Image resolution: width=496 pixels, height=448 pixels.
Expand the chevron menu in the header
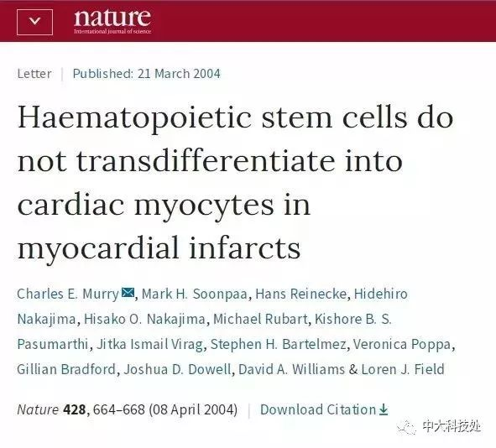[x=34, y=22]
